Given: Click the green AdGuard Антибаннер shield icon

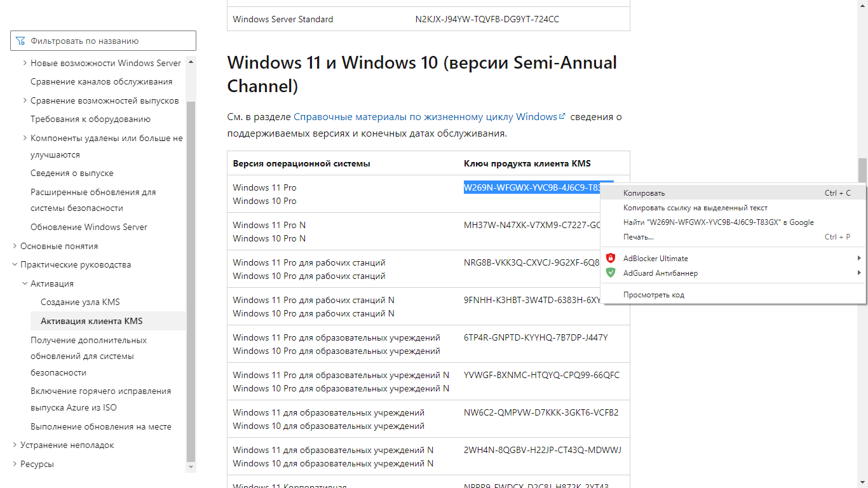Looking at the screenshot, I should [611, 273].
